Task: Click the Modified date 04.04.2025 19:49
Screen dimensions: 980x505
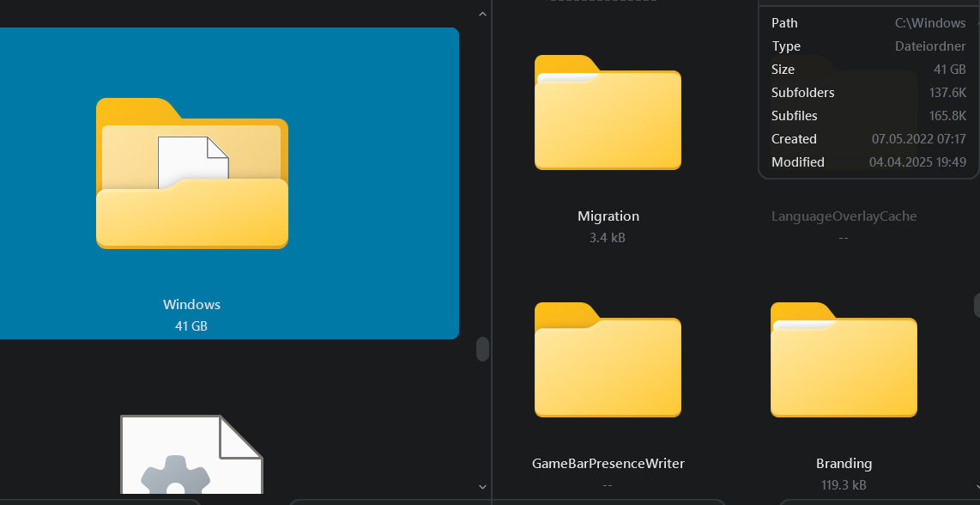Action: click(x=917, y=162)
